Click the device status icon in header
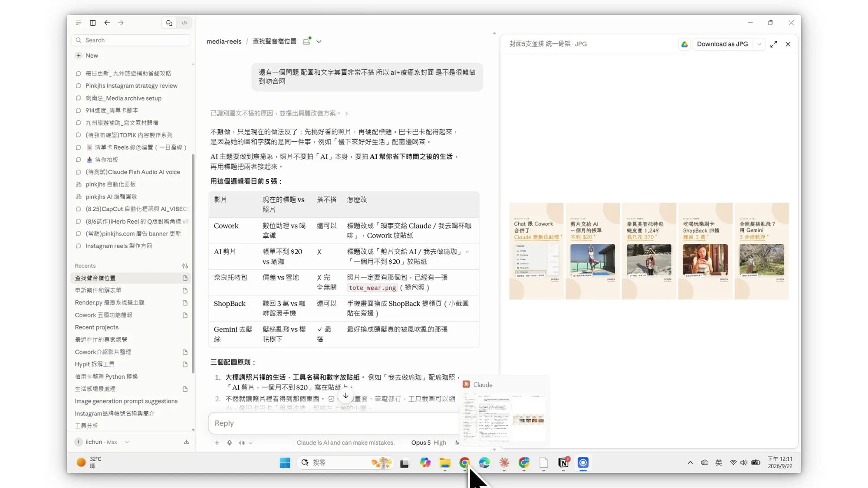Image resolution: width=868 pixels, height=488 pixels. pos(307,41)
